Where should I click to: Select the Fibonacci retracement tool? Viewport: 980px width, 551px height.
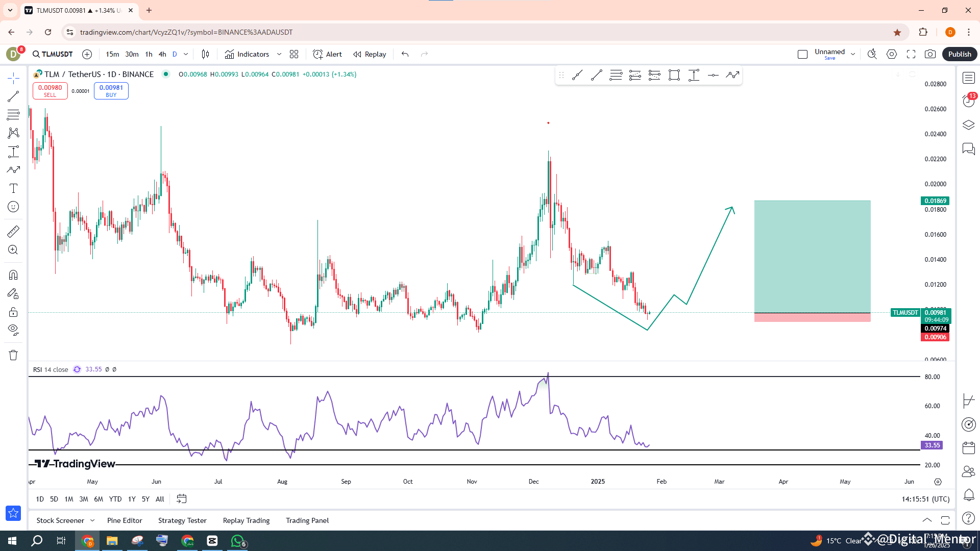[13, 115]
